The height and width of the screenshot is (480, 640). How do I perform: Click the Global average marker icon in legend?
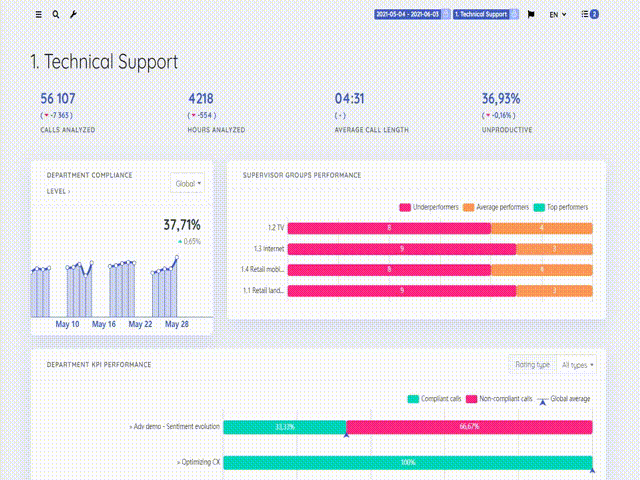click(x=543, y=399)
